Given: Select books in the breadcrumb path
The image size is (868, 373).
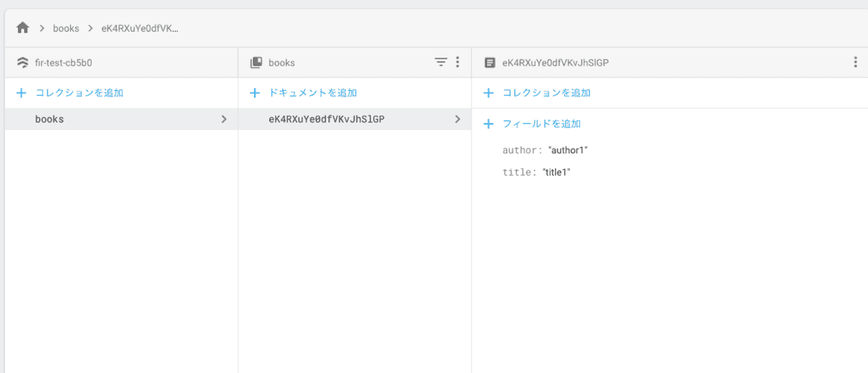Looking at the screenshot, I should [66, 29].
